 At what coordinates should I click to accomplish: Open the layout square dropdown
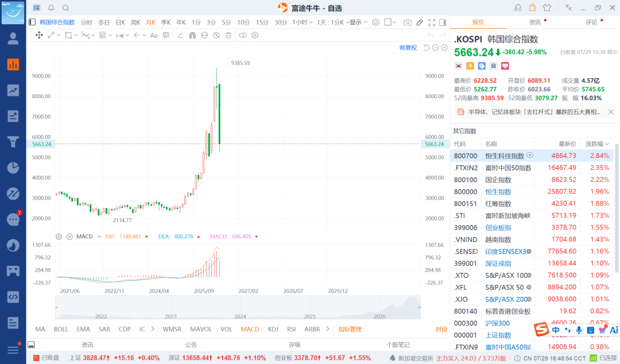click(390, 22)
